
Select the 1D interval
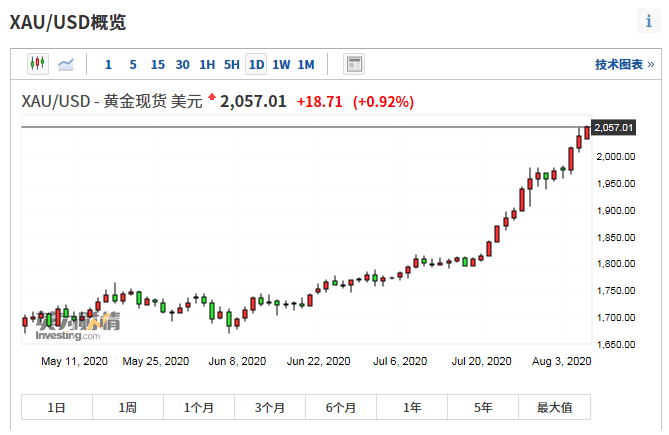point(256,64)
